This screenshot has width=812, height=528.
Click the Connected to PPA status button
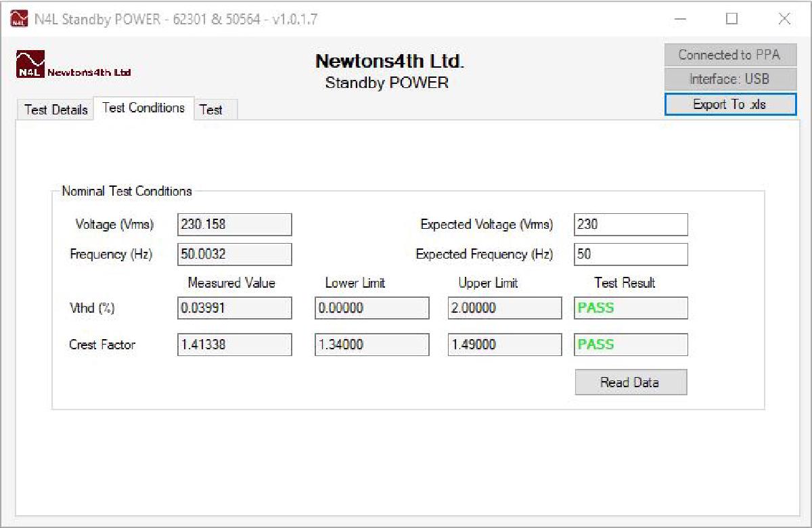pos(730,55)
